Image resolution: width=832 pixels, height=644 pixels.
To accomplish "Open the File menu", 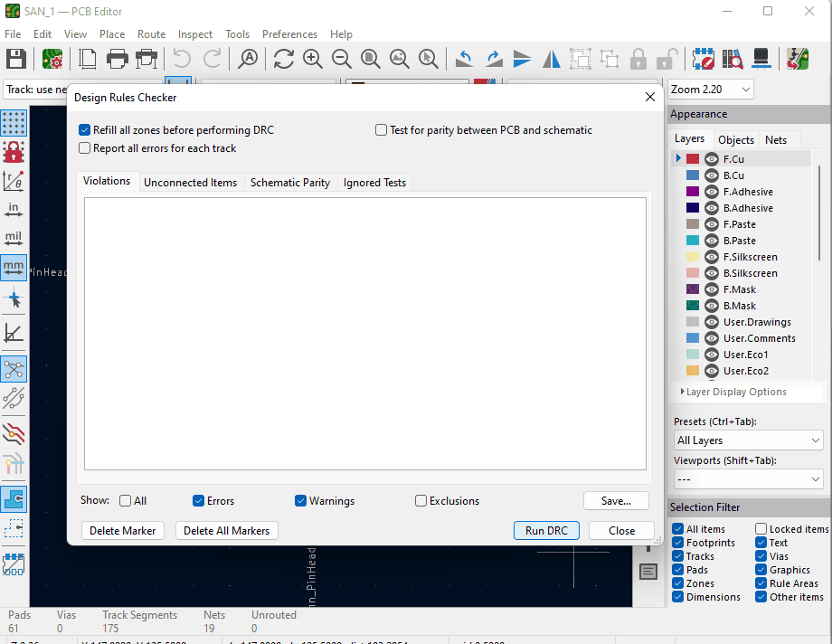I will [x=13, y=34].
